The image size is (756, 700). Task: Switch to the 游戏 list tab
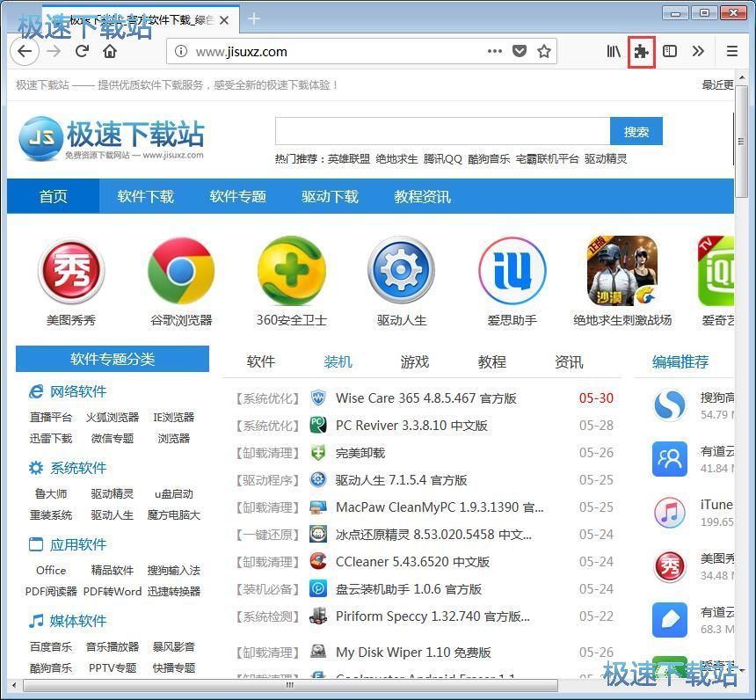(x=415, y=361)
